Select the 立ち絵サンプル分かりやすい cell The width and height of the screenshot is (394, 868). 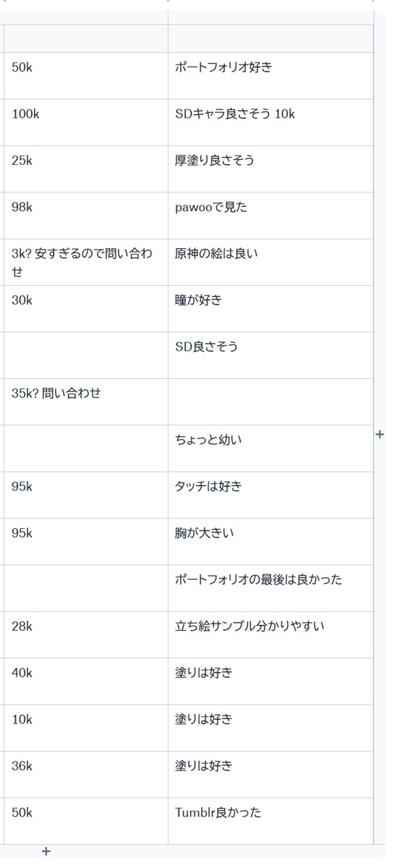(x=270, y=635)
